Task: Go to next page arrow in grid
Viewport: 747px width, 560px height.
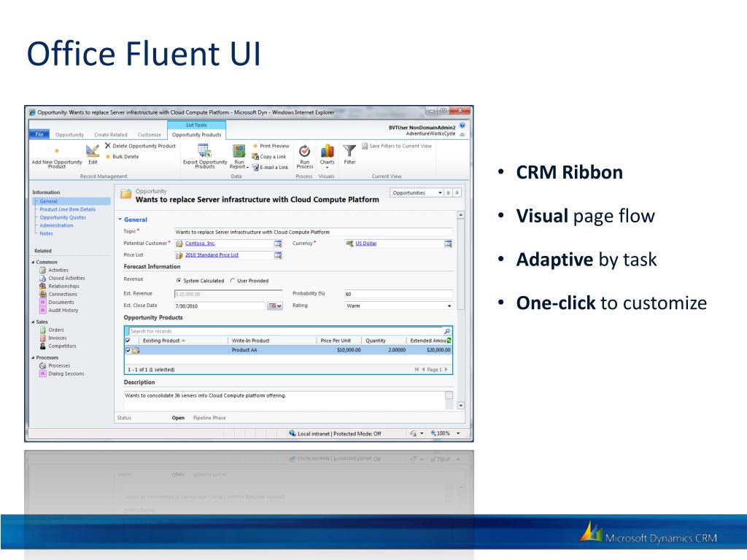Action: 446,370
